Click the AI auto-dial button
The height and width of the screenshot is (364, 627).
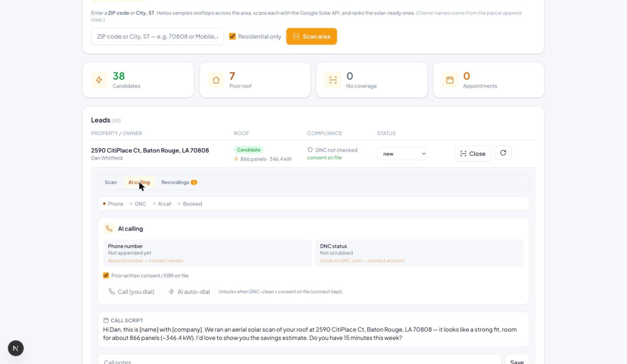point(189,292)
